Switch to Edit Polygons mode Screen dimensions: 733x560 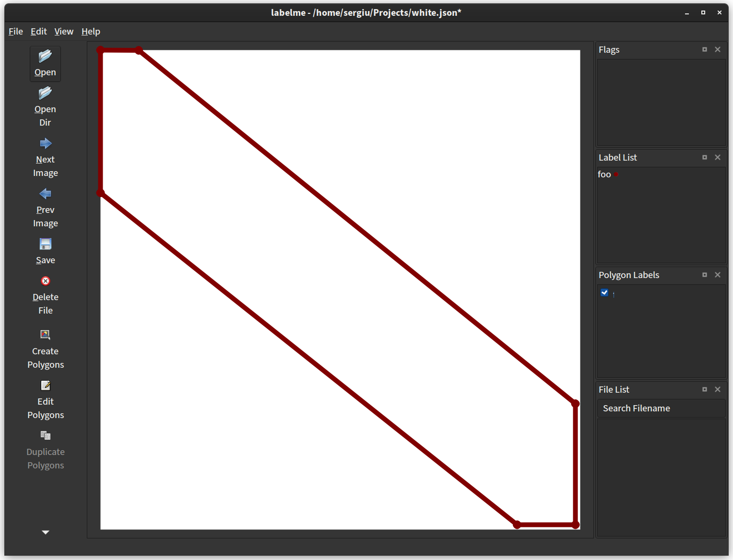point(45,399)
